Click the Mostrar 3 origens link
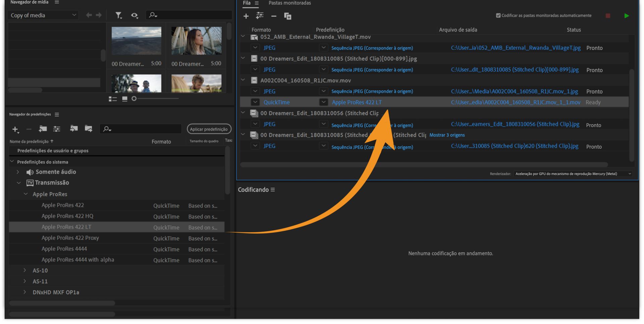644x324 pixels. (x=447, y=135)
